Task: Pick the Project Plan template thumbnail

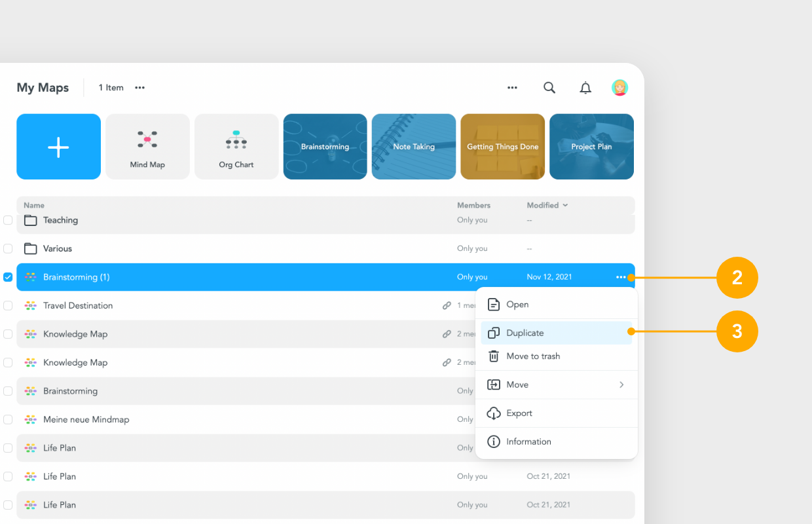Action: [591, 147]
